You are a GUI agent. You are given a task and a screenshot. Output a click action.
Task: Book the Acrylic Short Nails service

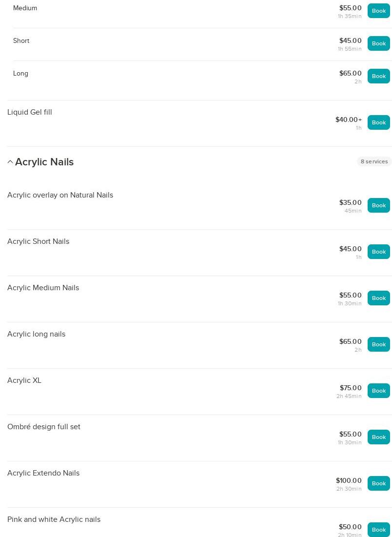[378, 252]
